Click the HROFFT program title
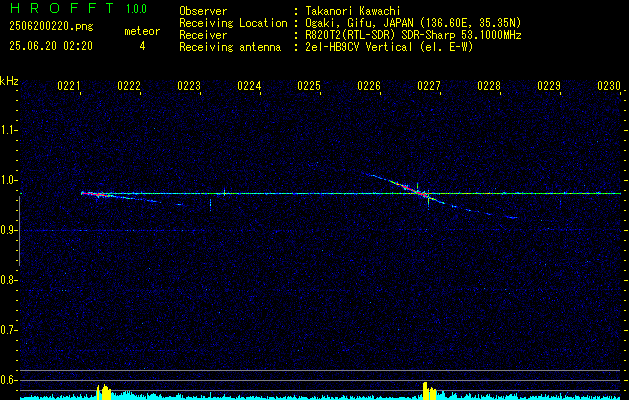This screenshot has width=629, height=400. (62, 8)
